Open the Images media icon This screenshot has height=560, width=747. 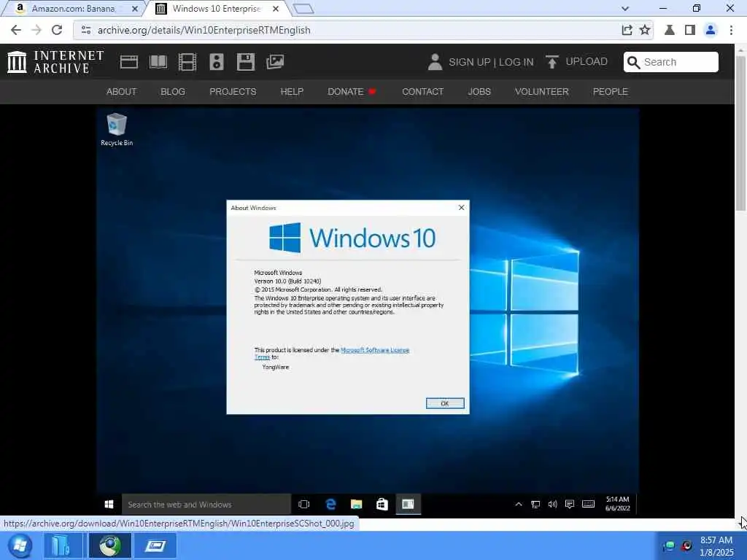pyautogui.click(x=275, y=62)
